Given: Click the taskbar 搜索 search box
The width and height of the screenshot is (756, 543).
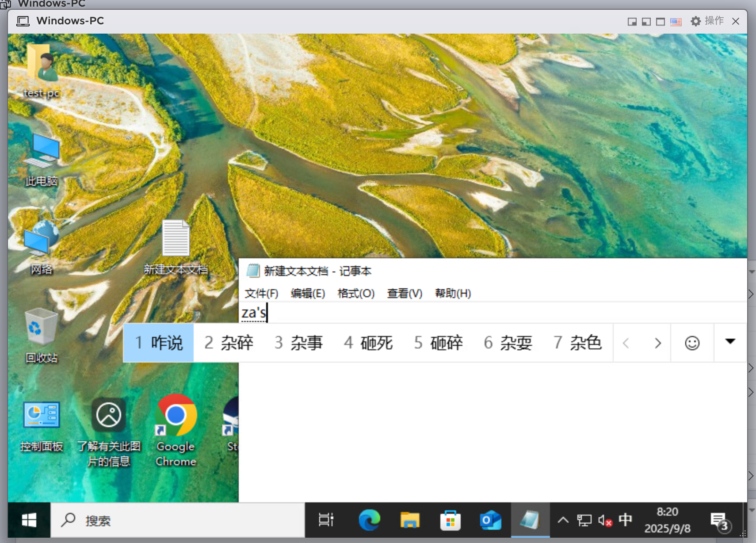Looking at the screenshot, I should [177, 520].
